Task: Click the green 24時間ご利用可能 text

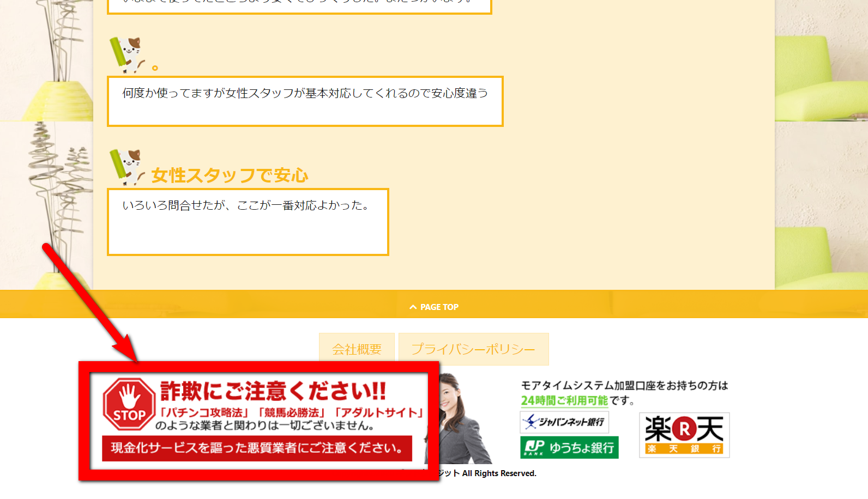Action: [564, 400]
